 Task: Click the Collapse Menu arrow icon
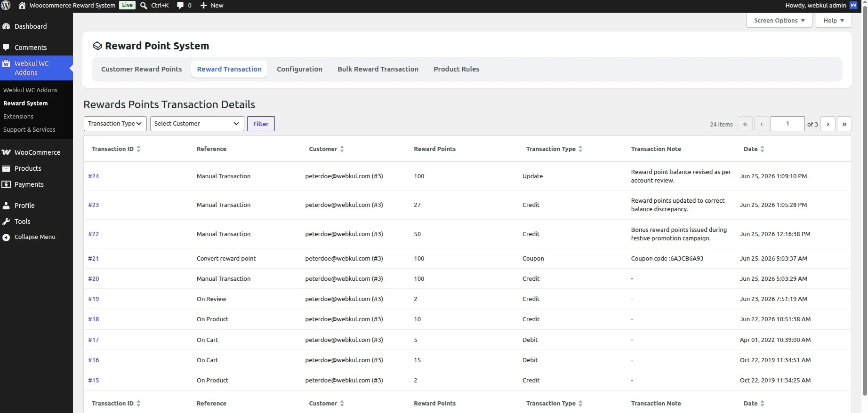click(x=6, y=237)
